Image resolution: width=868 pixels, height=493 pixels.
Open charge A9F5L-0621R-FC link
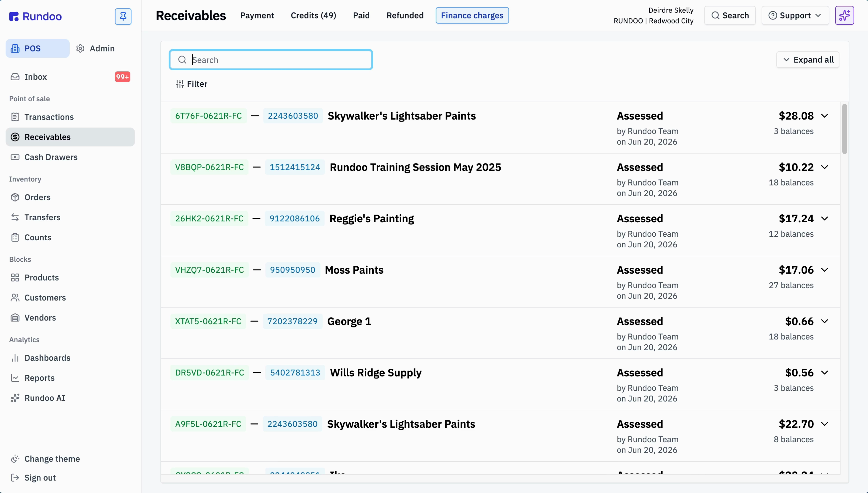pyautogui.click(x=208, y=424)
